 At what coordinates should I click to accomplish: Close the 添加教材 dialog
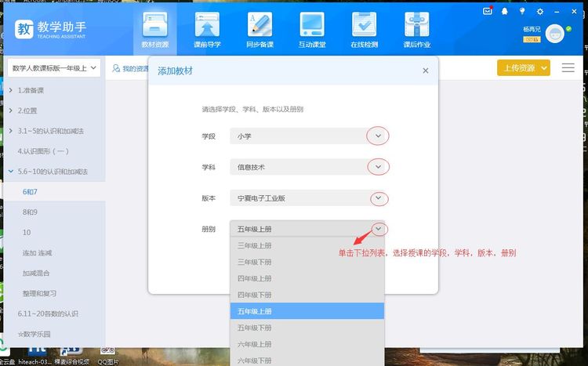click(426, 71)
